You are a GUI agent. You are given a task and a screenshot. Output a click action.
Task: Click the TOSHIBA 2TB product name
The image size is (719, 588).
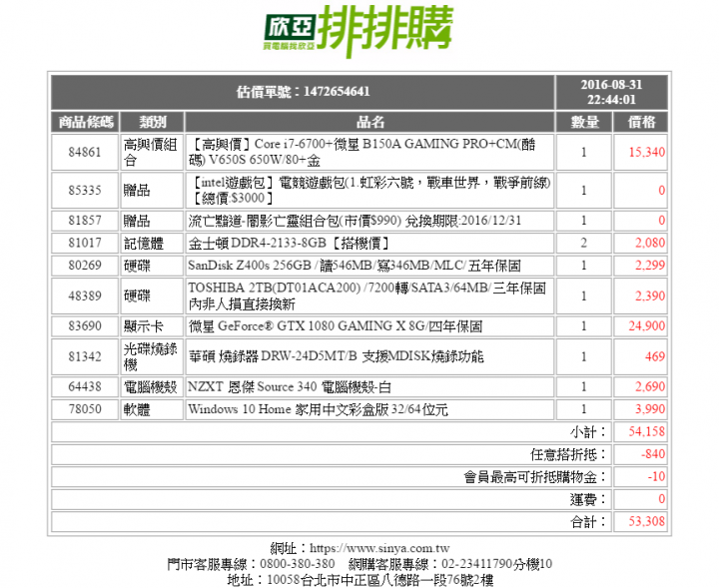366,296
